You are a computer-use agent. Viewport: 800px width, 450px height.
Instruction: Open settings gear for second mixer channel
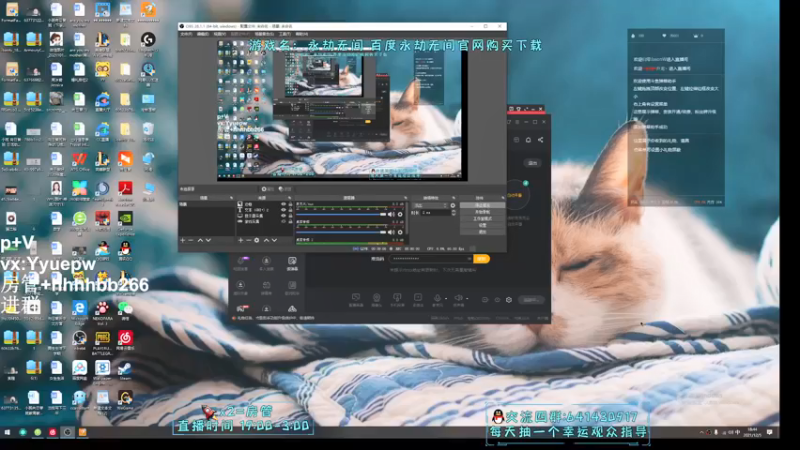(x=400, y=232)
